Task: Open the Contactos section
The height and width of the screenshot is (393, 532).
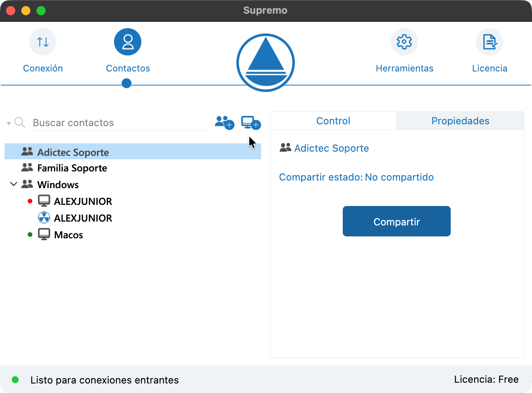Action: (128, 51)
